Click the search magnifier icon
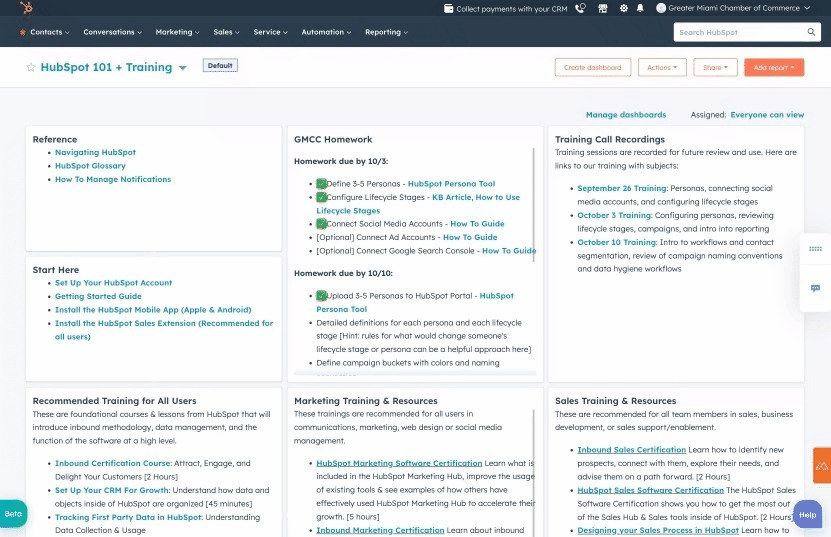This screenshot has width=831, height=537. [811, 32]
